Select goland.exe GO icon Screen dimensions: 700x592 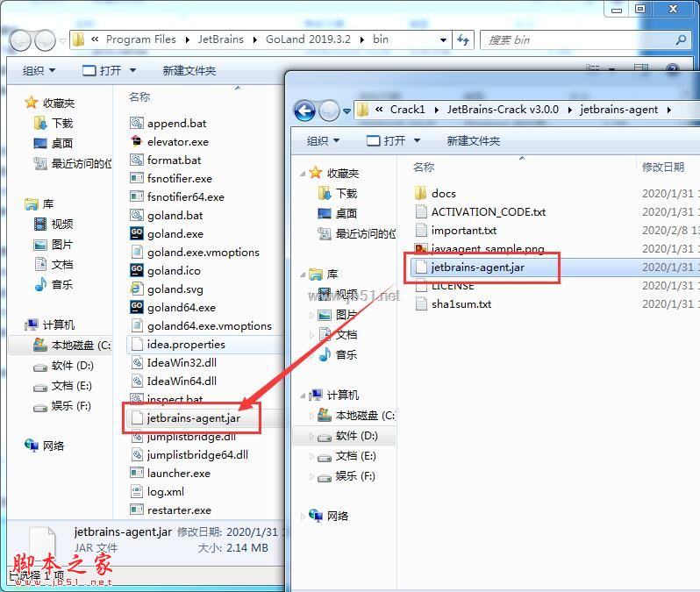click(x=137, y=233)
